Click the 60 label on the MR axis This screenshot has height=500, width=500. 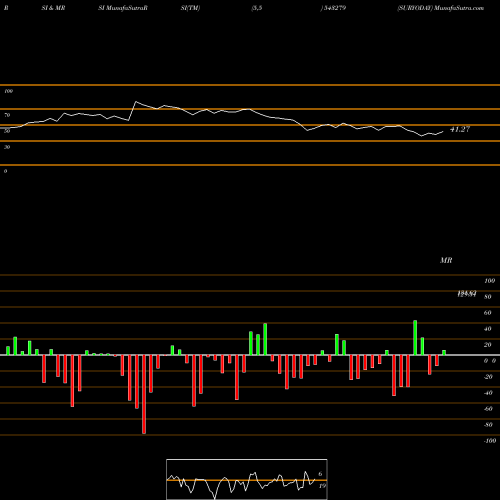(488, 313)
